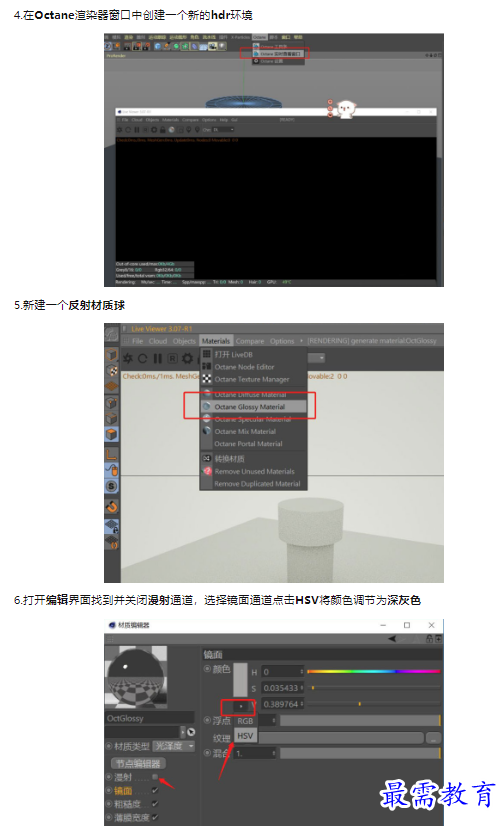Click the 节点编辑器 node editor button

pos(139,763)
